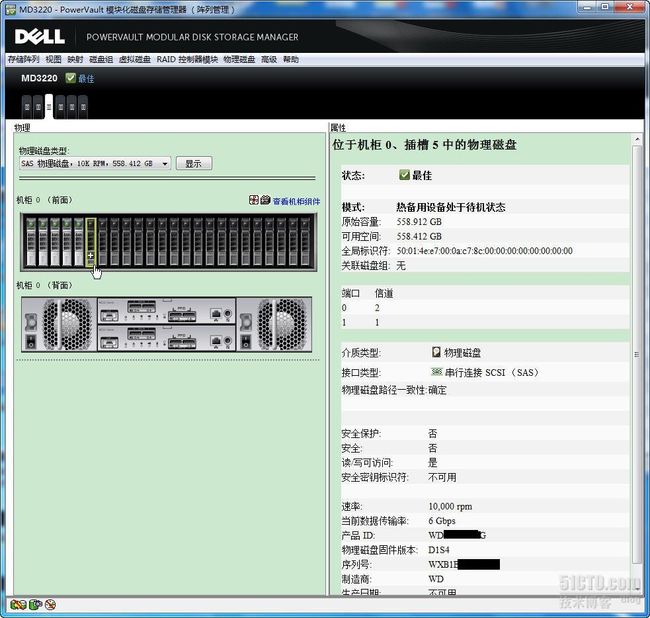Click the data rate value 6 Gbps
The image size is (650, 618).
point(442,521)
